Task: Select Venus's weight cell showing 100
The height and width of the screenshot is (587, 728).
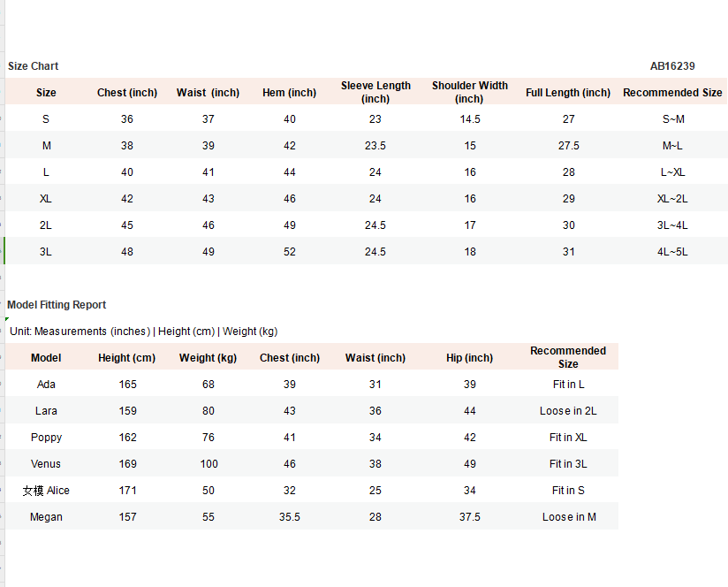Action: 209,464
